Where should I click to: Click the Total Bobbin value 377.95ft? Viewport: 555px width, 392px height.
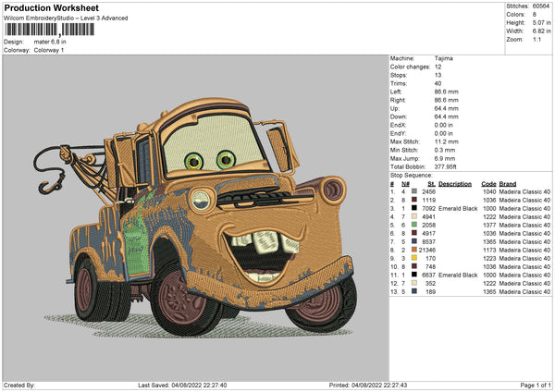coord(445,166)
